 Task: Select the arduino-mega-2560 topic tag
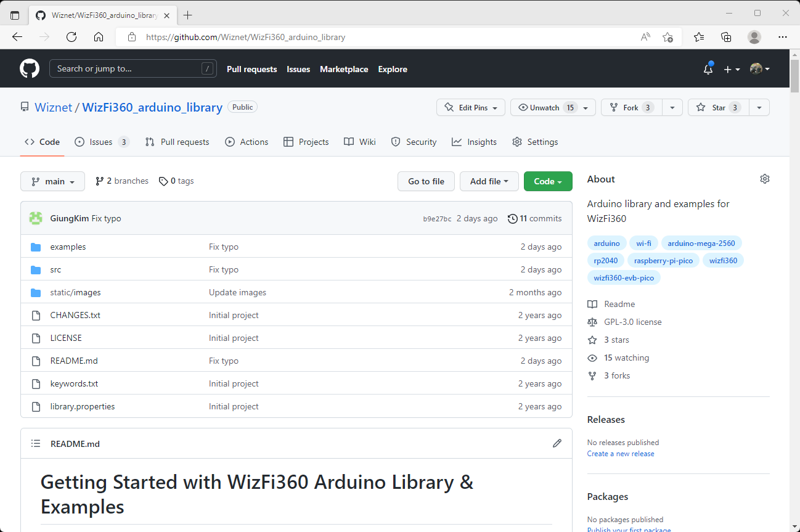[x=701, y=243]
